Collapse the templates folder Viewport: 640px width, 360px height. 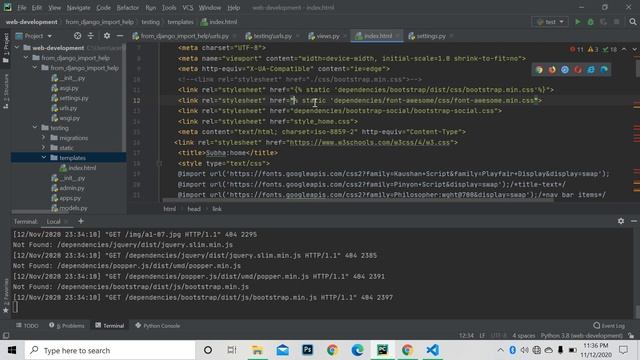(x=44, y=158)
